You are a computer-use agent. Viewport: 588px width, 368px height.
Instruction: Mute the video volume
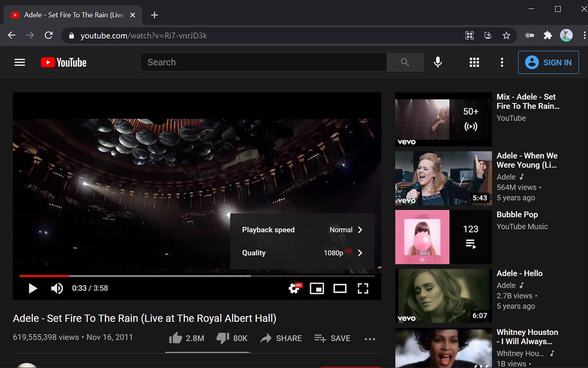[57, 288]
